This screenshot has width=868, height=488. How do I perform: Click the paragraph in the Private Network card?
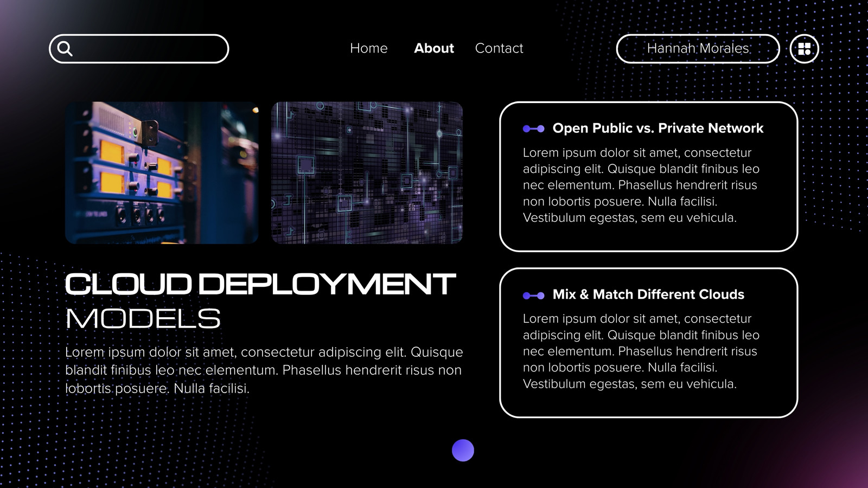pyautogui.click(x=641, y=185)
